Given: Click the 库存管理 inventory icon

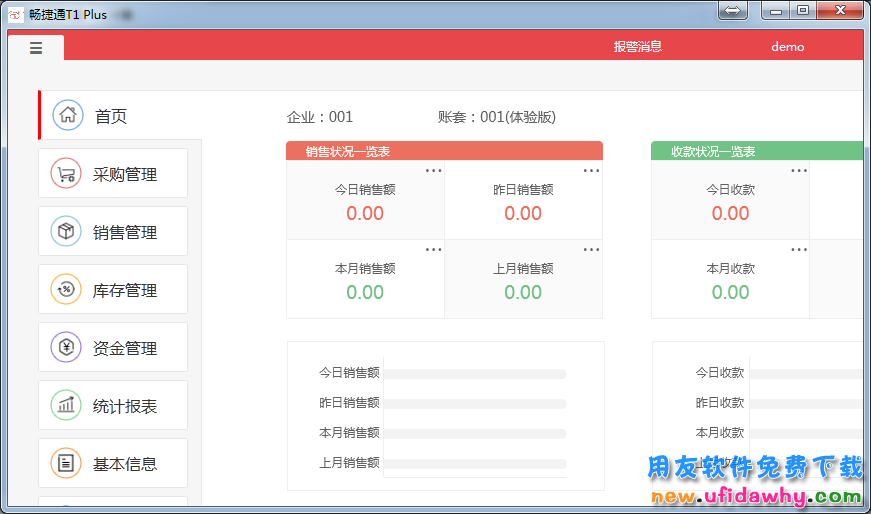Looking at the screenshot, I should (66, 290).
